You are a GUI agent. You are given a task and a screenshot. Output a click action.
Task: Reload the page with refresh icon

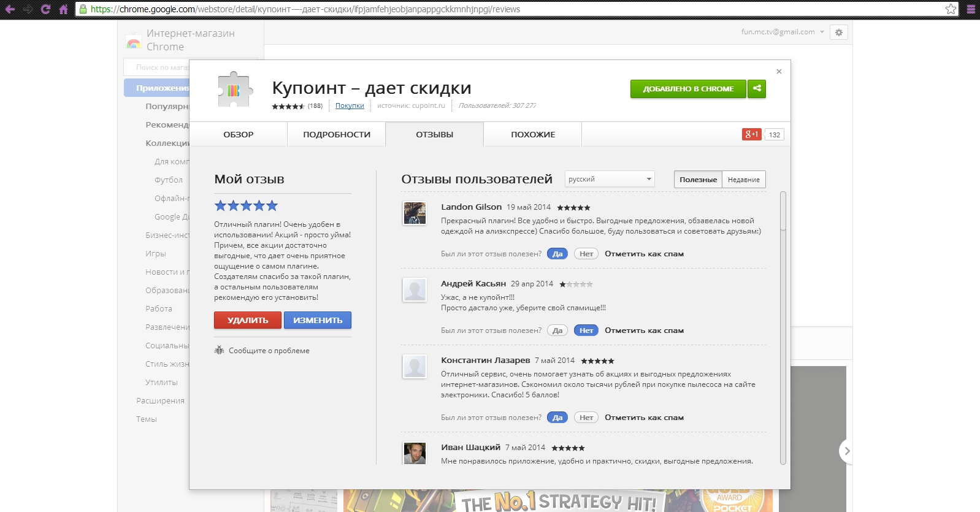click(x=45, y=9)
